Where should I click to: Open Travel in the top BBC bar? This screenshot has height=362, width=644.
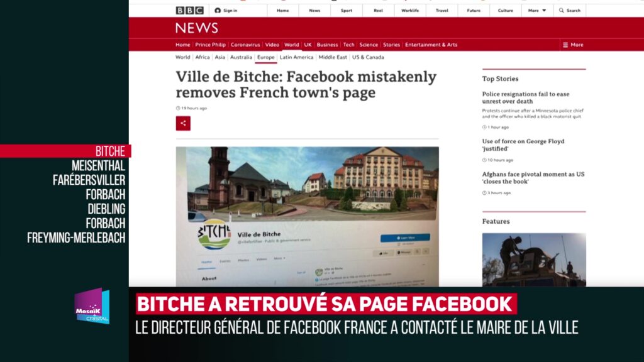click(442, 10)
